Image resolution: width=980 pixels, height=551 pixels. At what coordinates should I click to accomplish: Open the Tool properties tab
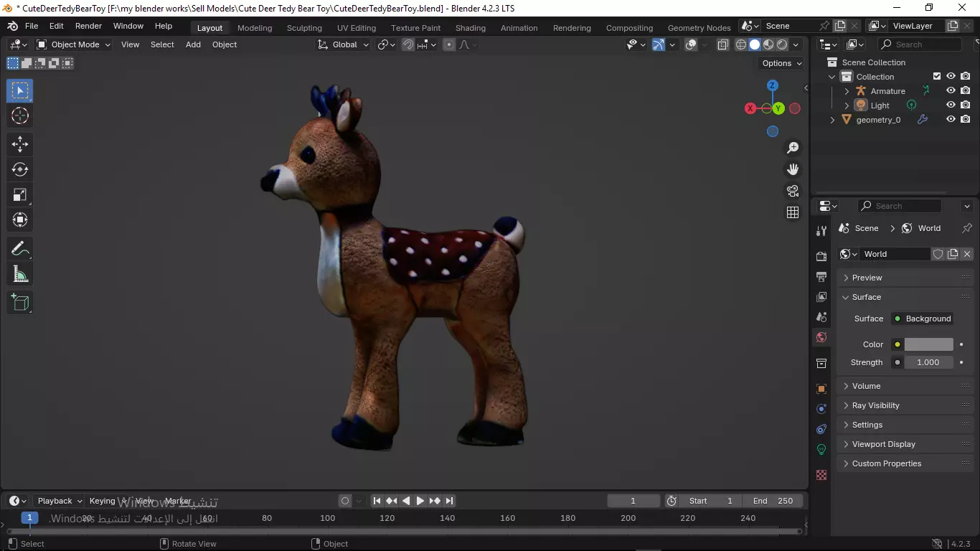pyautogui.click(x=821, y=231)
